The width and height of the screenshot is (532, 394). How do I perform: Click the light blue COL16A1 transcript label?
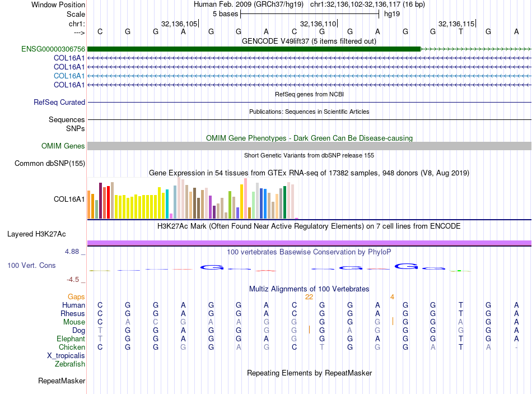point(69,76)
